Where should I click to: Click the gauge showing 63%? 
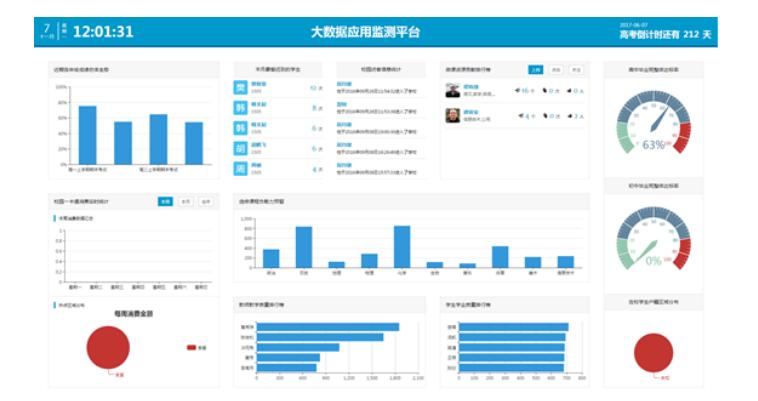click(x=654, y=123)
